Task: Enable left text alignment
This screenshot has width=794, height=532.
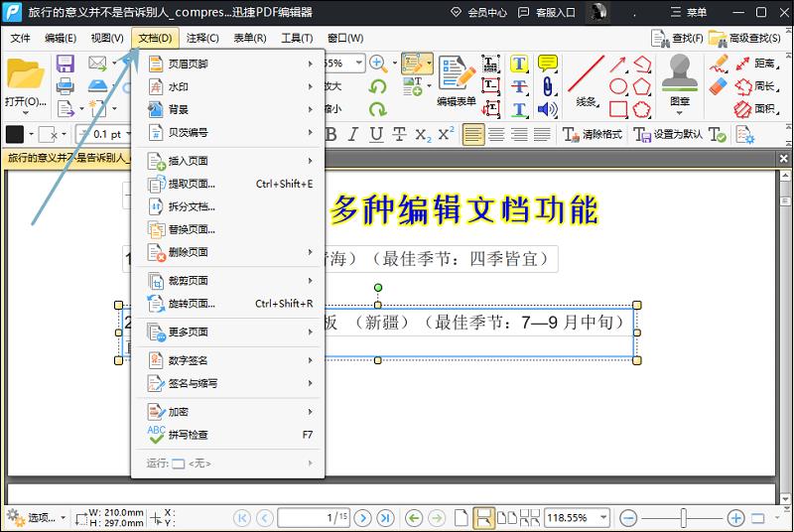Action: (473, 134)
